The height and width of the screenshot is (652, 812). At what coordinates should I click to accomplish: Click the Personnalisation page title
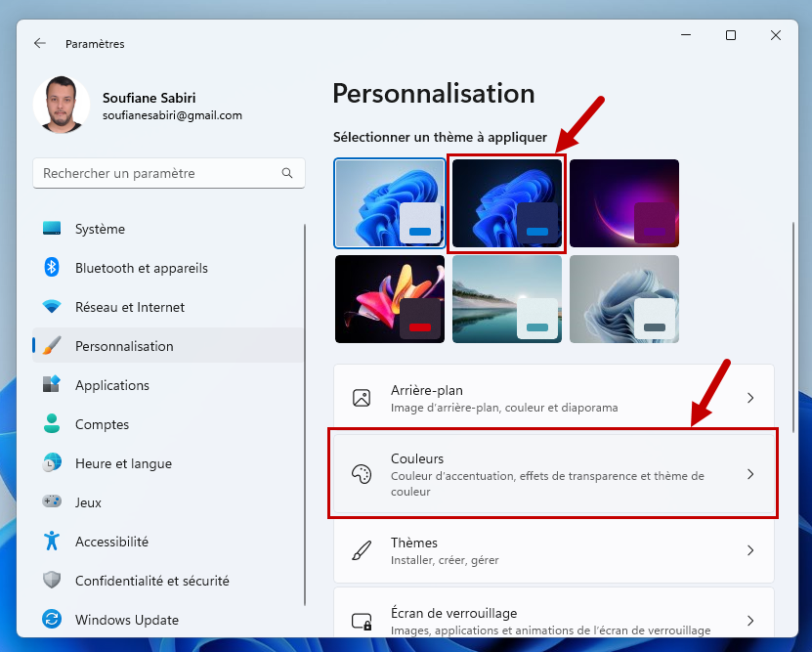tap(434, 94)
